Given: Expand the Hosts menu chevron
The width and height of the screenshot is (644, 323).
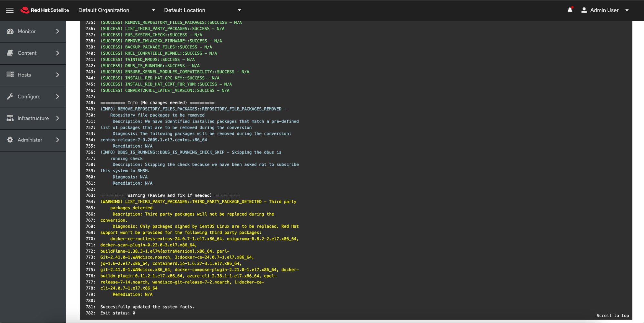Looking at the screenshot, I should pos(58,75).
